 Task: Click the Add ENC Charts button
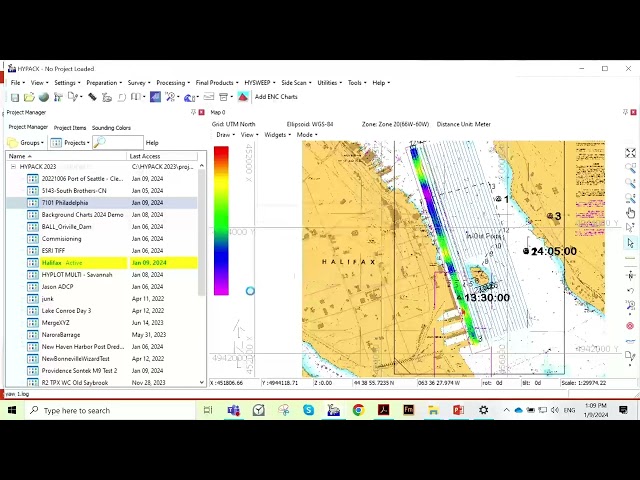pos(276,97)
